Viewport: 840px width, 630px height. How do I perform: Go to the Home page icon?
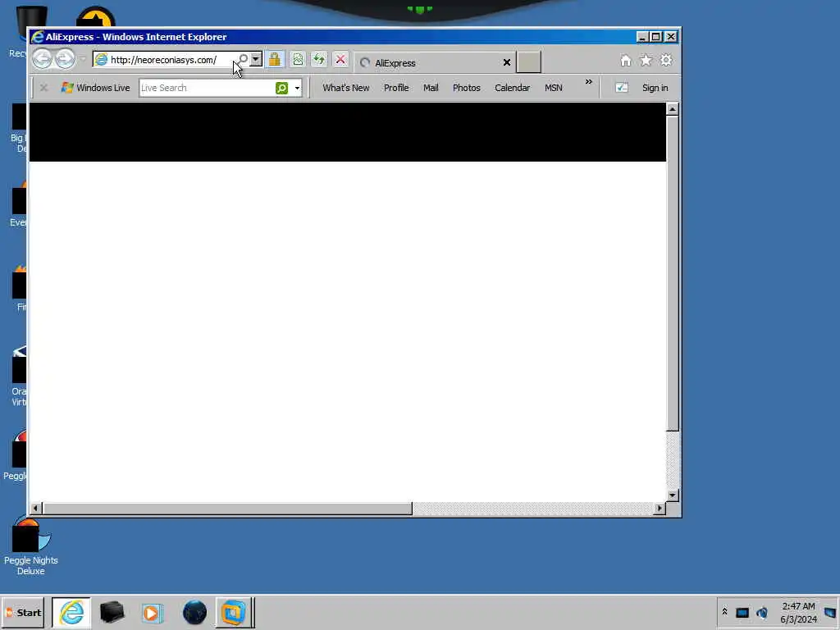coord(625,60)
